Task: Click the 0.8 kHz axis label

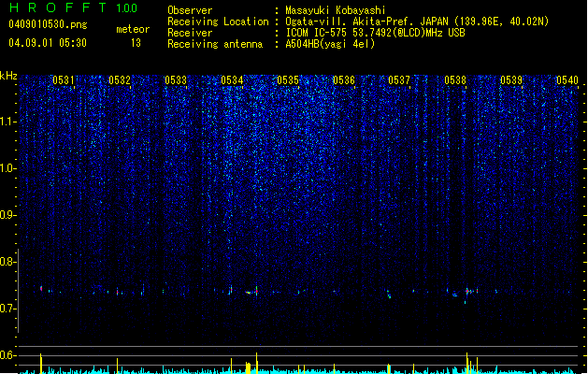Action: [x=8, y=262]
